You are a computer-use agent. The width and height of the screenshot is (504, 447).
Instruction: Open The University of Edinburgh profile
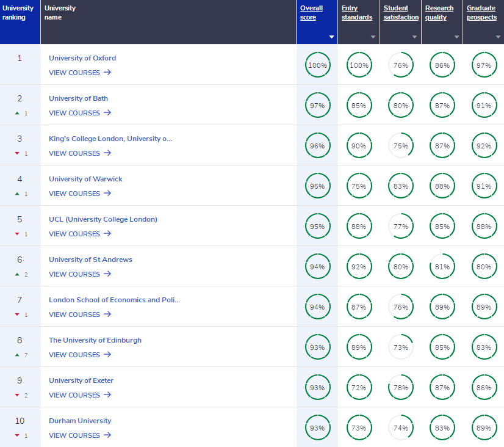coord(95,340)
